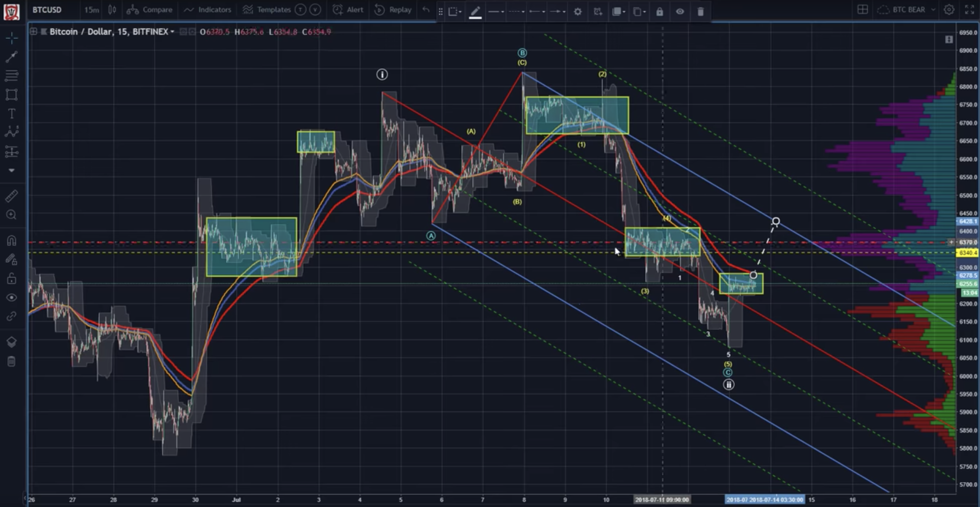
Task: Click the flag mark next to symbol title
Action: (44, 32)
